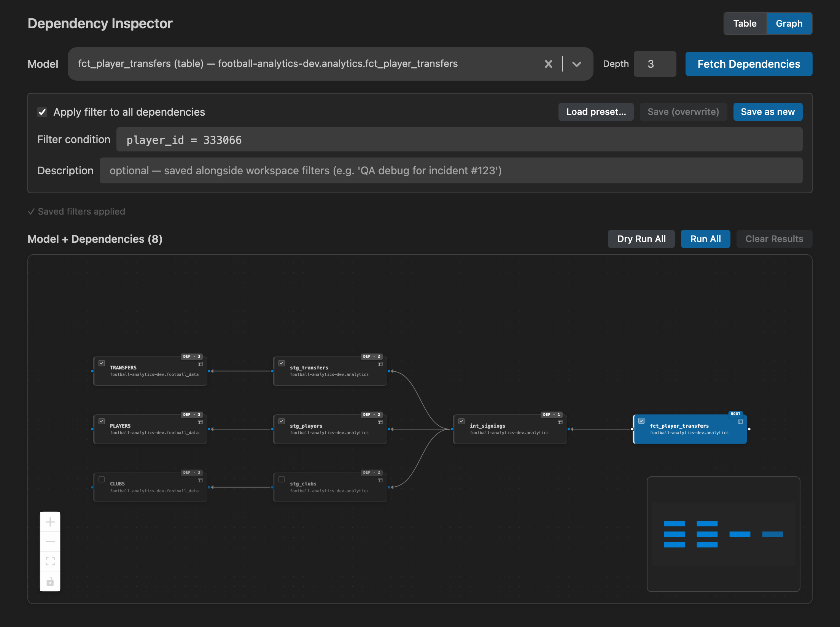The width and height of the screenshot is (840, 627).
Task: Select the stg_transfers node label
Action: (x=309, y=368)
